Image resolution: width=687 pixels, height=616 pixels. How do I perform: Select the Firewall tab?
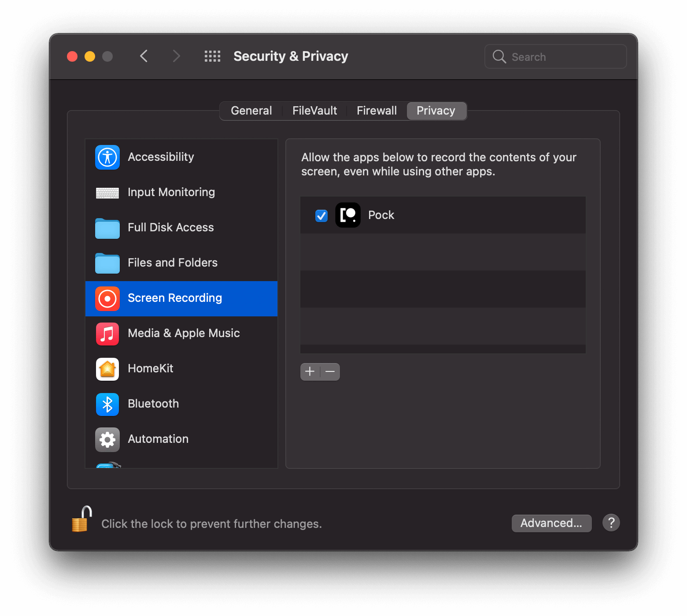pos(377,111)
